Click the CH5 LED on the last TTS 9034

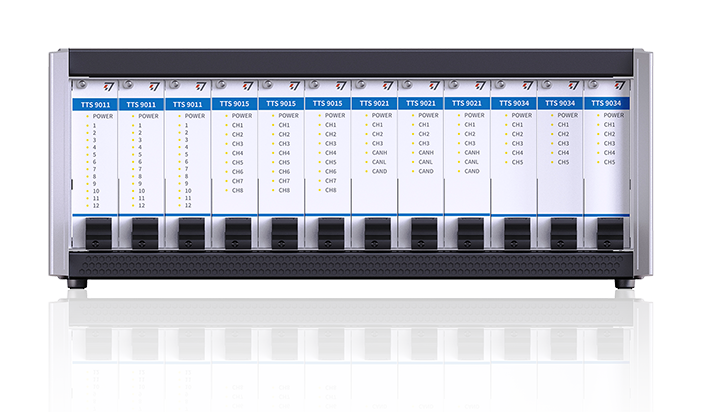point(600,162)
